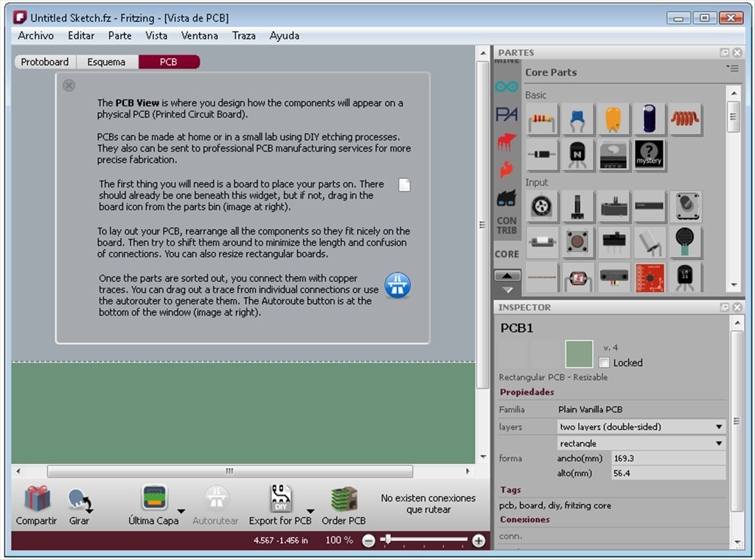Switch to the CONTRIB parts bin
Viewport: 755px width, 560px height.
point(507,225)
